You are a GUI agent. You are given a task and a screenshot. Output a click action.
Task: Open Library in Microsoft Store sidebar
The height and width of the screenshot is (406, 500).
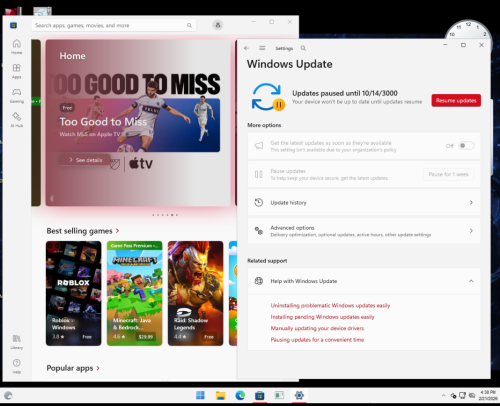(x=17, y=342)
